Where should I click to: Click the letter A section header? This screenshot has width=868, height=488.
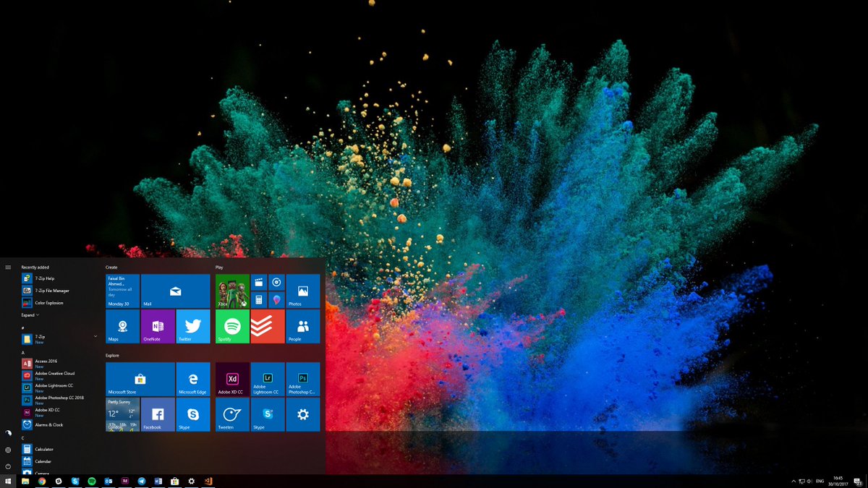coord(23,353)
